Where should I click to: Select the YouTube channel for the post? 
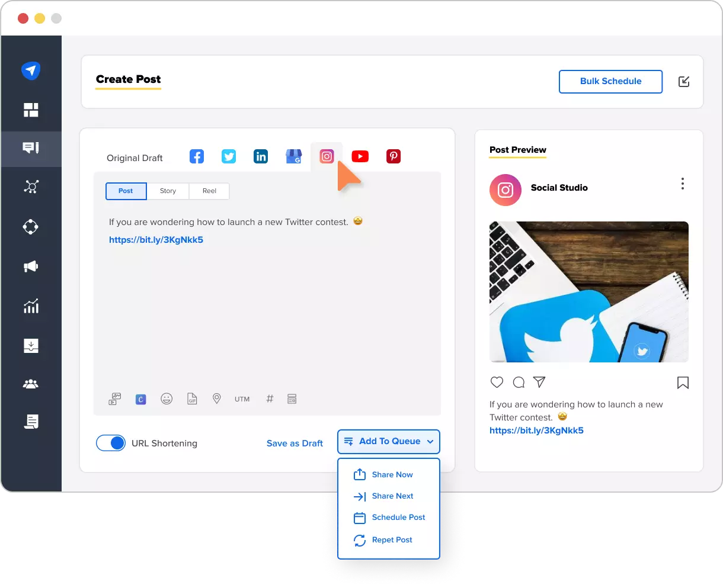click(360, 156)
